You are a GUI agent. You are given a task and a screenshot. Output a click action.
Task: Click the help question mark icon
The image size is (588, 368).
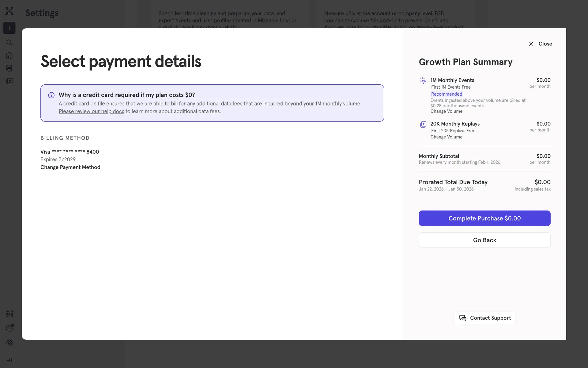9,328
